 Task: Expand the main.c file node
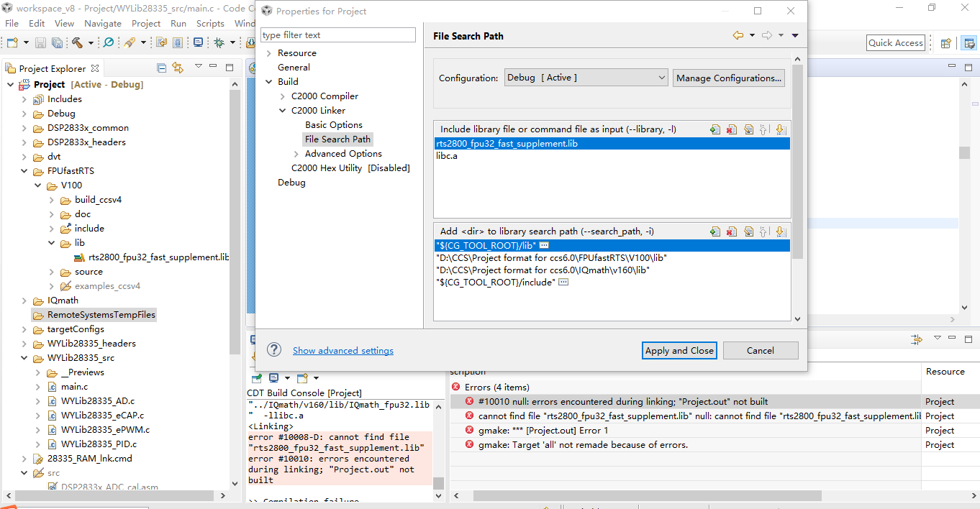(x=38, y=387)
